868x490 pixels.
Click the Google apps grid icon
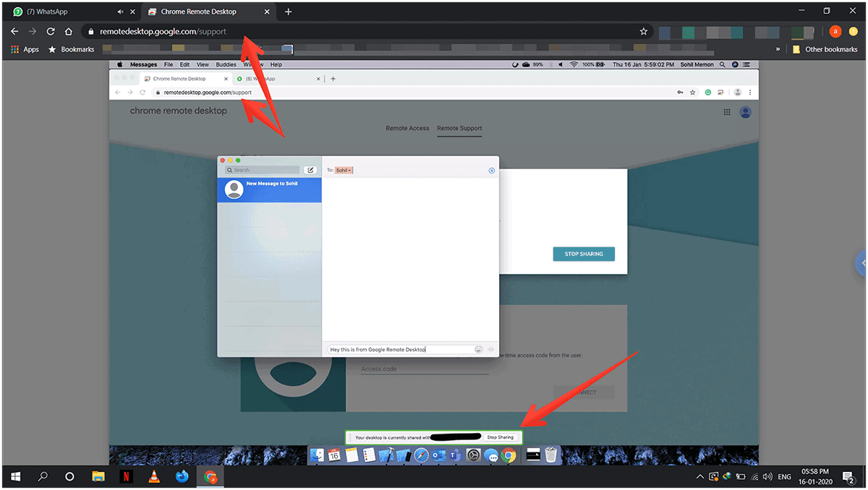pyautogui.click(x=727, y=112)
